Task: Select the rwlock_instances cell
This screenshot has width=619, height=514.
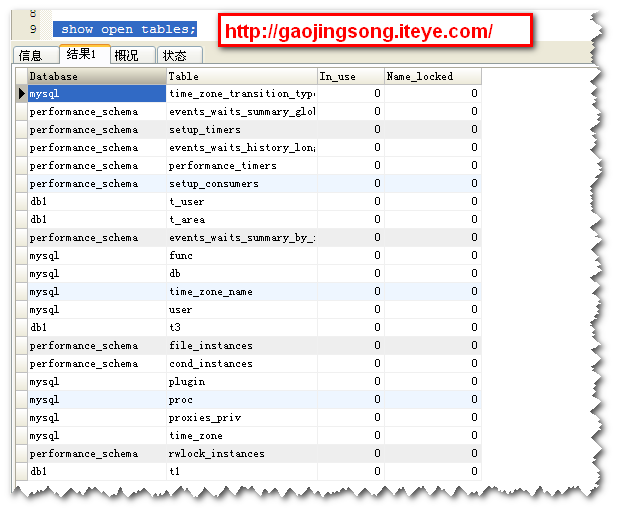Action: coord(242,453)
